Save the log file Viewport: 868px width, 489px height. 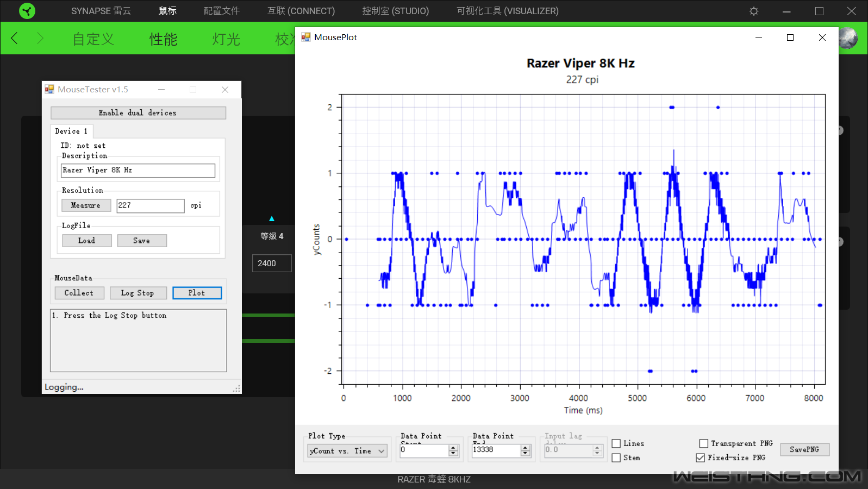(x=142, y=241)
